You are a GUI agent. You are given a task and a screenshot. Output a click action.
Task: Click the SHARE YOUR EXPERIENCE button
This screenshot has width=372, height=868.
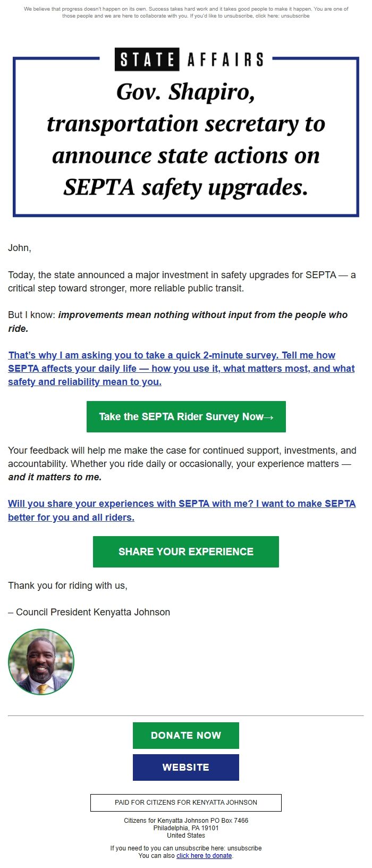[186, 552]
